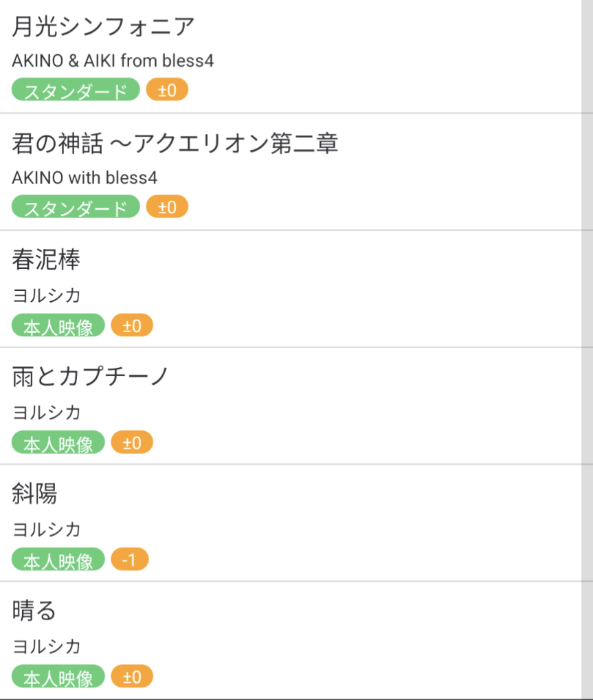Click スタンダード tag on 月光シンフォニア
Image resolution: width=593 pixels, height=700 pixels.
tap(76, 91)
